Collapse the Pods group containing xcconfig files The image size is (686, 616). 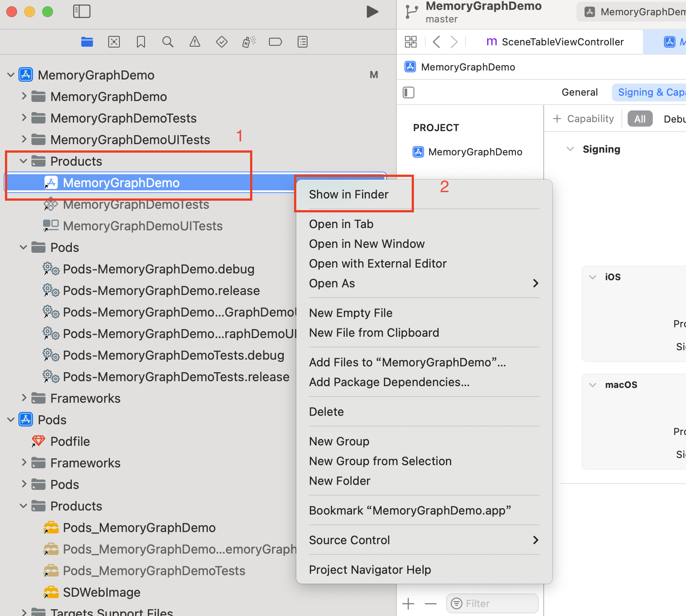pos(23,247)
